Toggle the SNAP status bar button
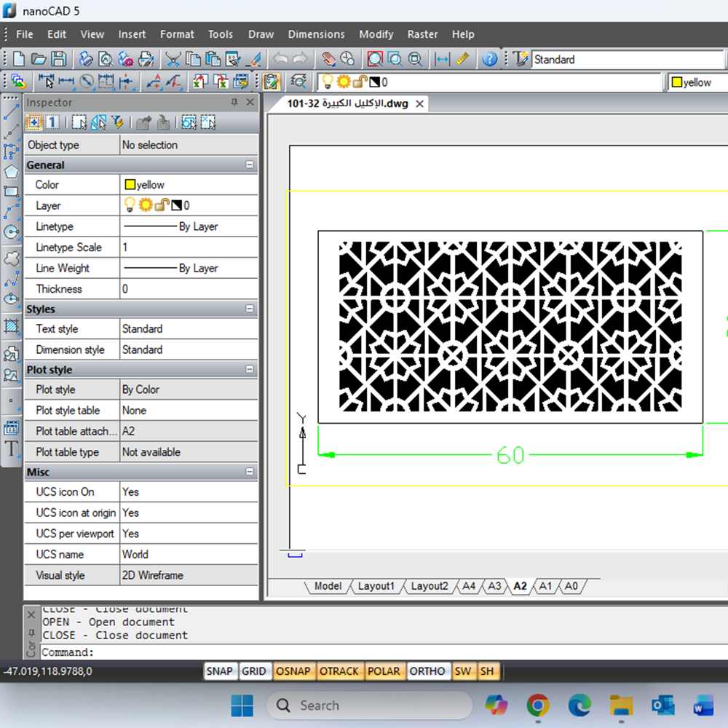Image resolution: width=728 pixels, height=728 pixels. pos(219,671)
